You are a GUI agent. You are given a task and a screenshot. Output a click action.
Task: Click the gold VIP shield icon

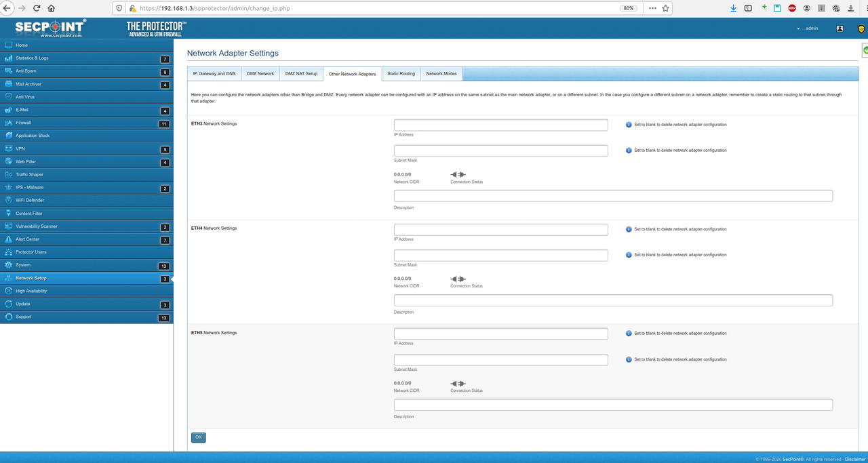[x=861, y=28]
